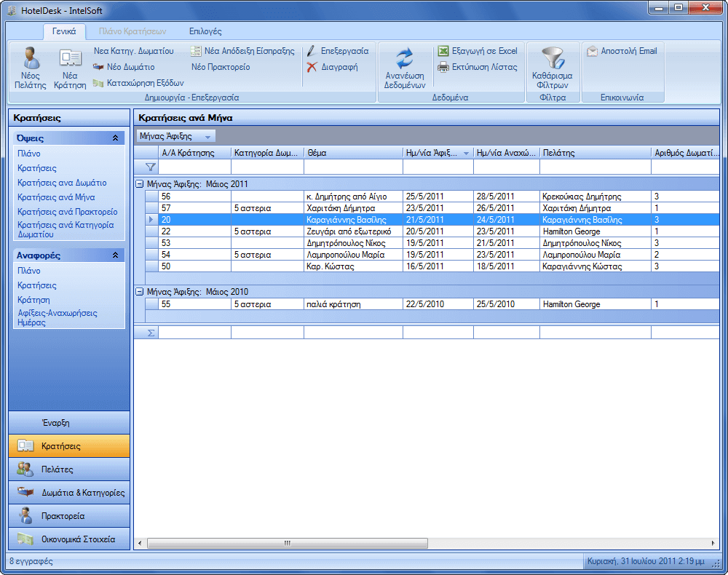Click Αποστολή Email envelope icon
The height and width of the screenshot is (575, 728).
593,51
